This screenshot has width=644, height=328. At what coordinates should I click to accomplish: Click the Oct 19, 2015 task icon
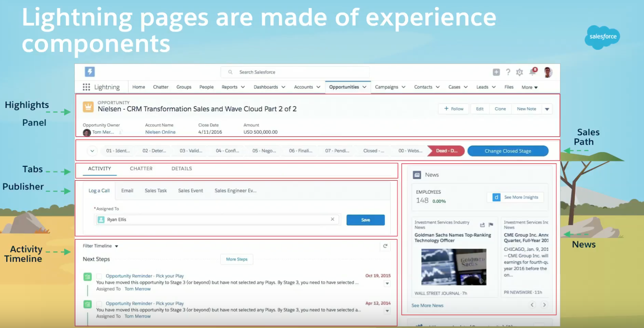click(x=88, y=277)
